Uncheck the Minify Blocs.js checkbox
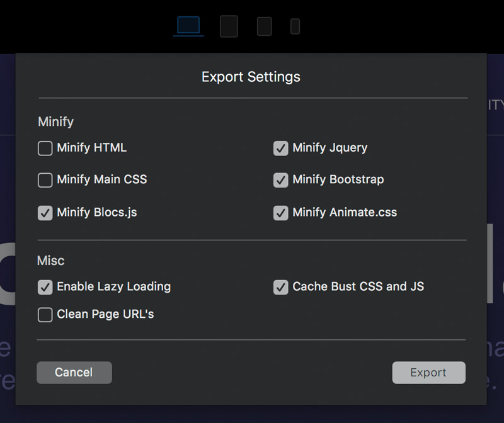 click(45, 213)
